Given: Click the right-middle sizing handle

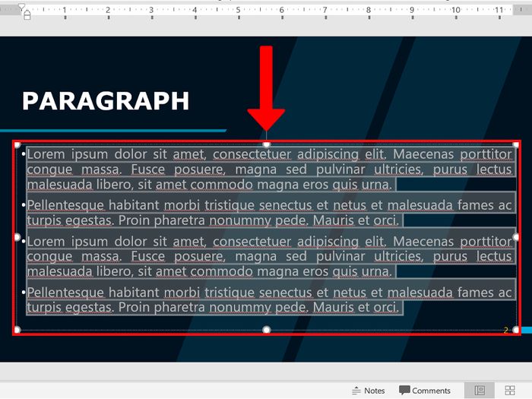Looking at the screenshot, I should tap(516, 237).
